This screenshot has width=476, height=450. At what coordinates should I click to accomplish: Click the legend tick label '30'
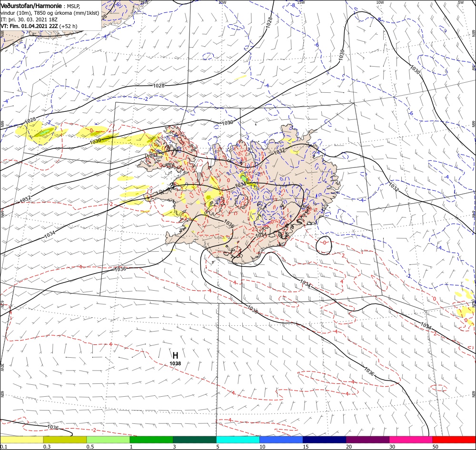pyautogui.click(x=392, y=447)
